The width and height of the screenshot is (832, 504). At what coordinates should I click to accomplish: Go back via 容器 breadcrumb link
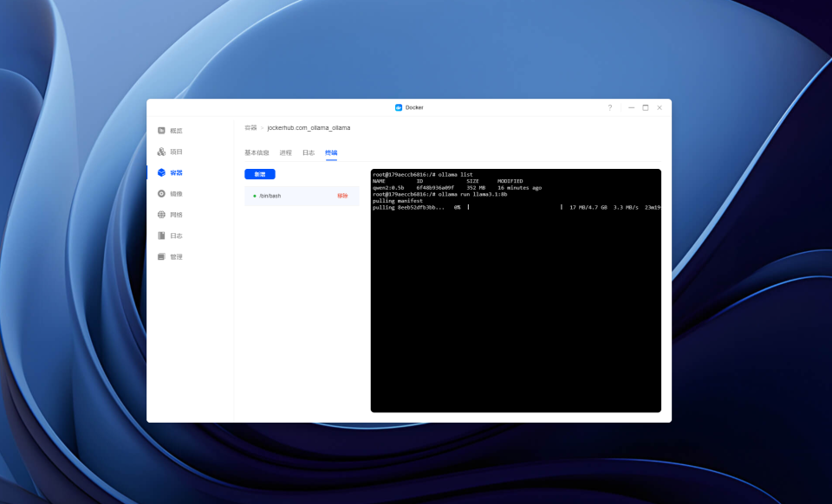point(250,127)
